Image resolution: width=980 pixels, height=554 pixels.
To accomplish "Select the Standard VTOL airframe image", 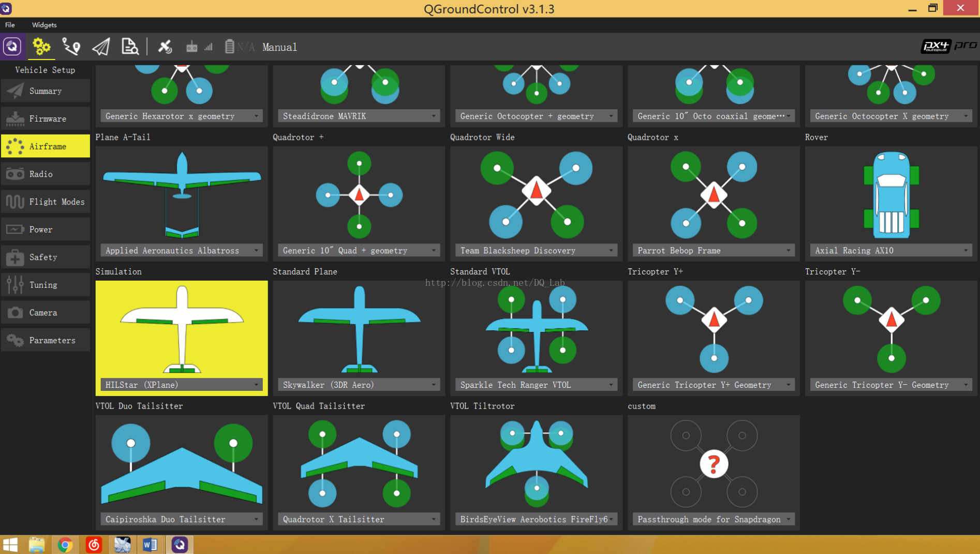I will (537, 329).
